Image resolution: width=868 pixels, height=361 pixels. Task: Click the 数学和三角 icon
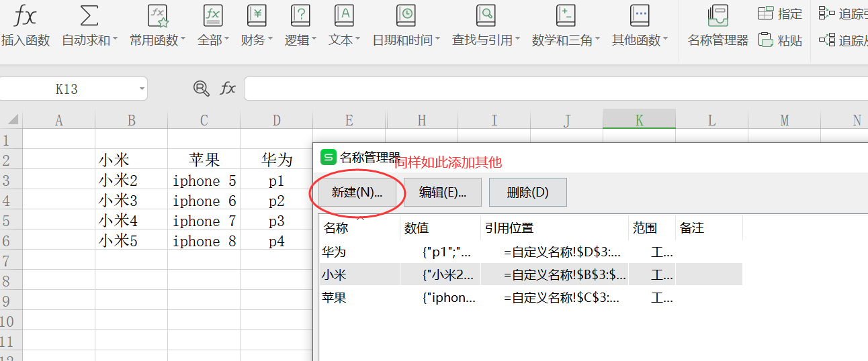(x=566, y=15)
